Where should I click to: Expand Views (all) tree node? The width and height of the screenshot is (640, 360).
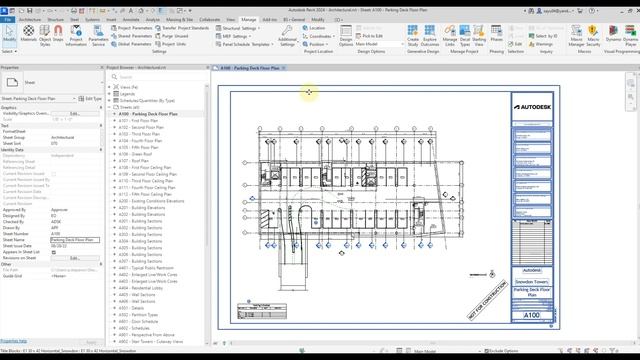click(x=109, y=87)
